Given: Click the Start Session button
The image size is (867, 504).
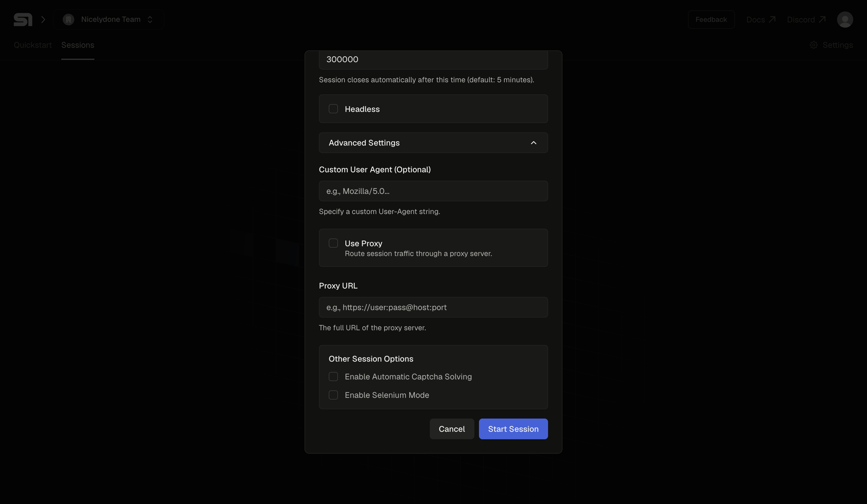Looking at the screenshot, I should 513,429.
